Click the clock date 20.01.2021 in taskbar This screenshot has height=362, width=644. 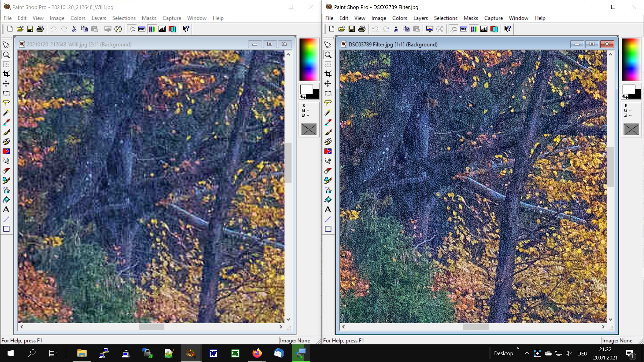[605, 357]
